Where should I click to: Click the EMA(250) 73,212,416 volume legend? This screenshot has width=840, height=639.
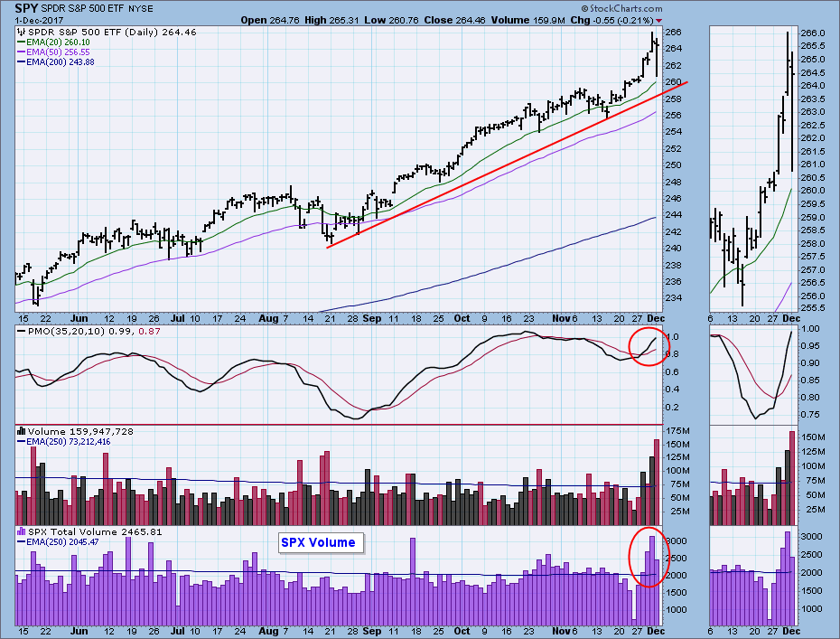coord(64,442)
